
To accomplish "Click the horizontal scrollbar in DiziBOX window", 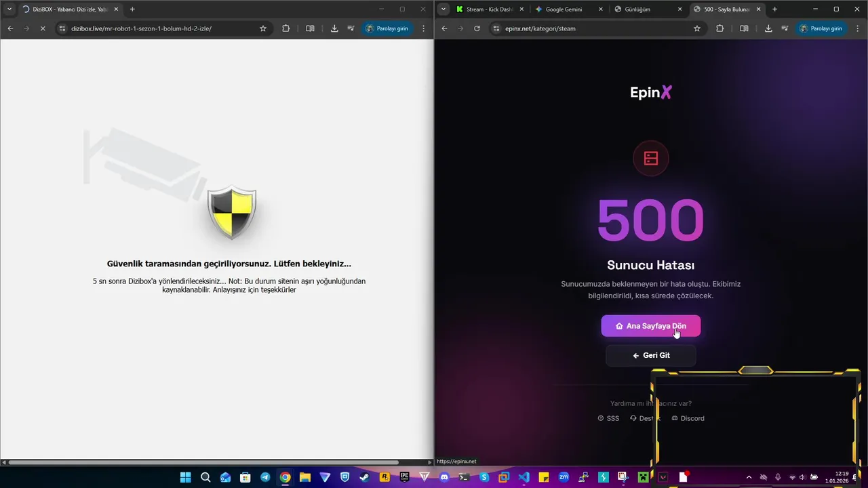I will pyautogui.click(x=203, y=462).
